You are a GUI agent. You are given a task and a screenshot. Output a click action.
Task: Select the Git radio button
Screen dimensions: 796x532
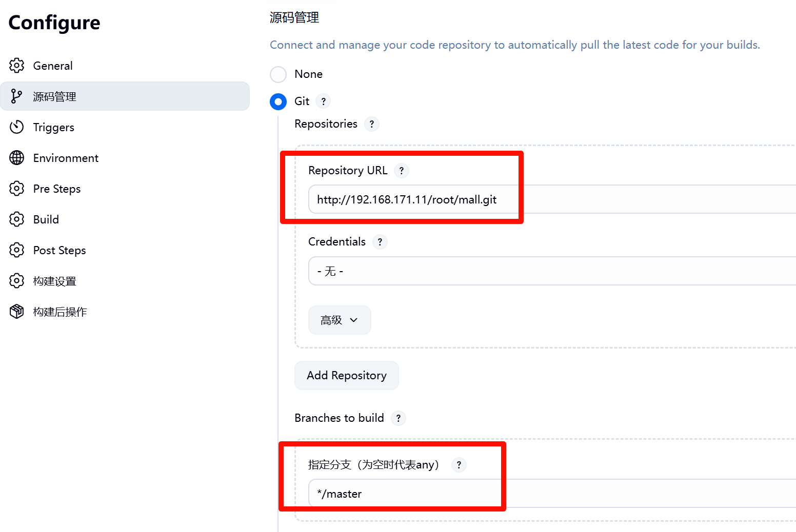point(278,101)
